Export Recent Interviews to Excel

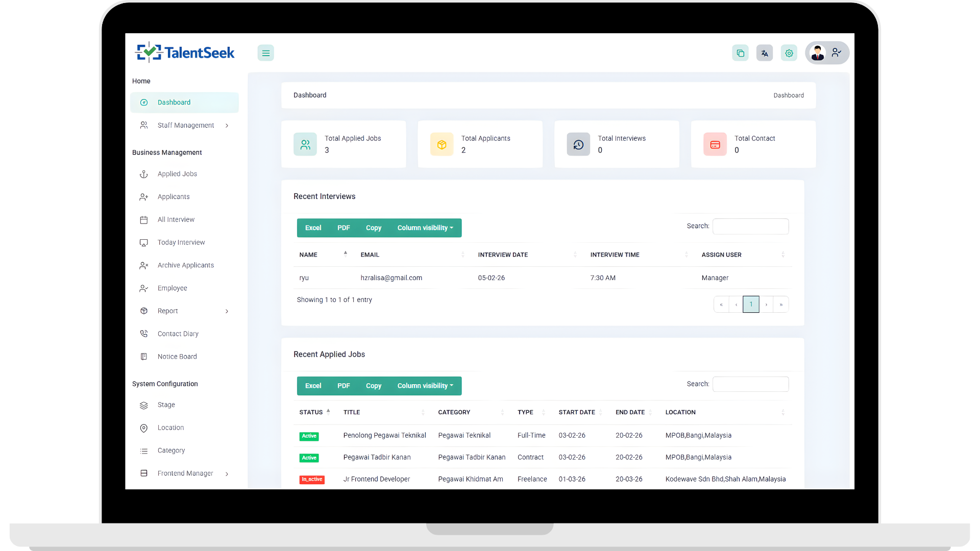tap(313, 228)
